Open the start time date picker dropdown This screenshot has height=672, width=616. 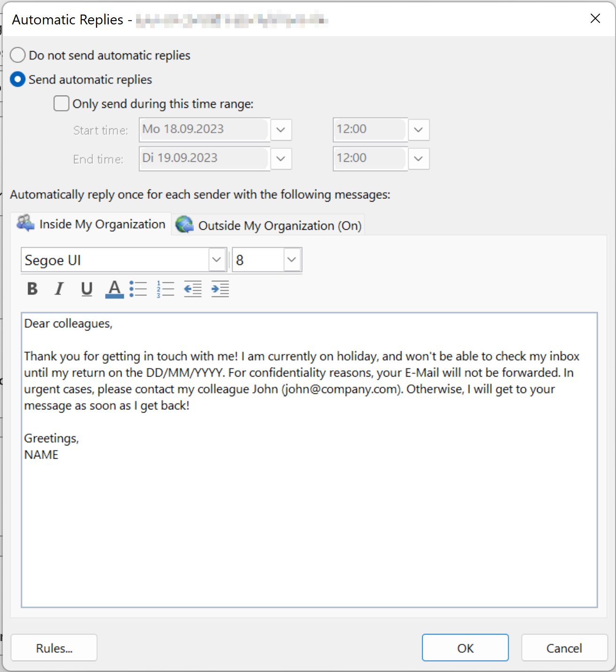(x=281, y=130)
